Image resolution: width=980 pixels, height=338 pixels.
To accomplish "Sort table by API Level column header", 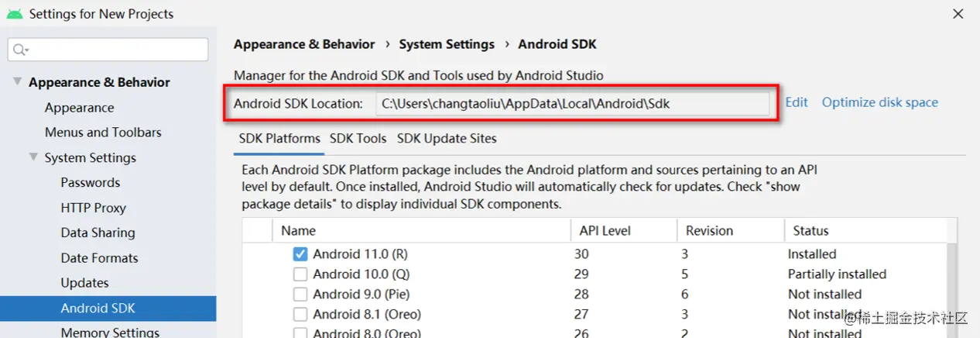I will [623, 230].
